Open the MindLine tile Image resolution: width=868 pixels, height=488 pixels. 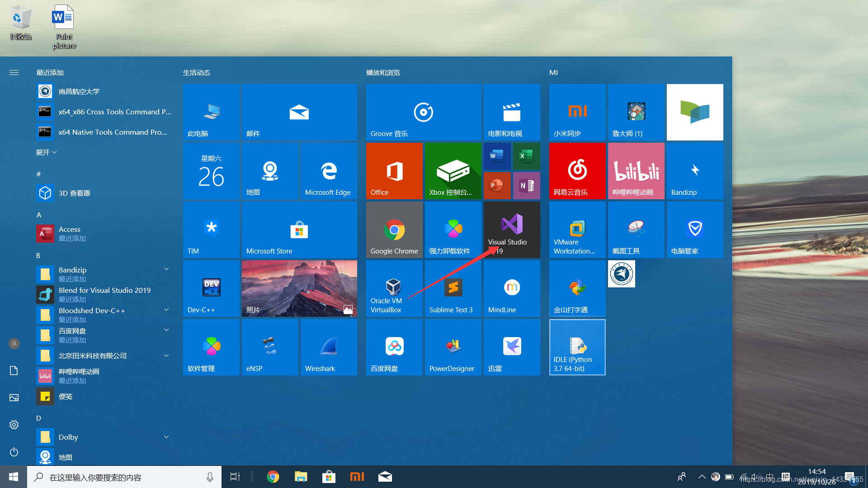[x=512, y=288]
